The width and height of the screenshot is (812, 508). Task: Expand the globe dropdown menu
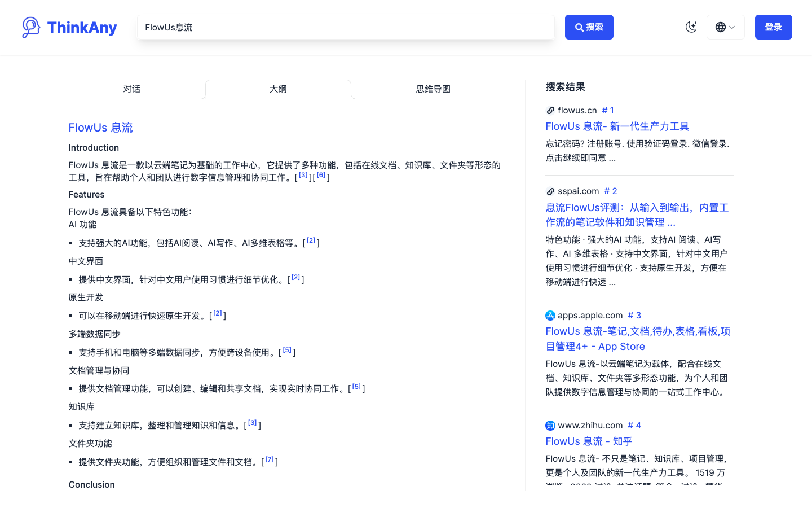coord(726,27)
